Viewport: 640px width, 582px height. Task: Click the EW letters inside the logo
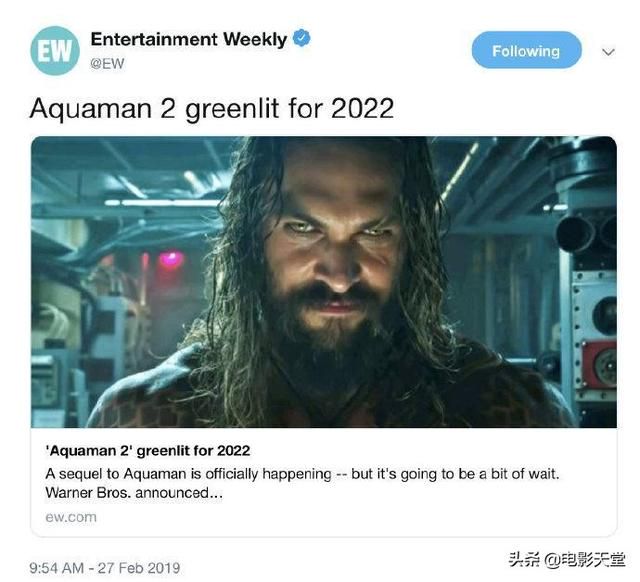click(55, 51)
